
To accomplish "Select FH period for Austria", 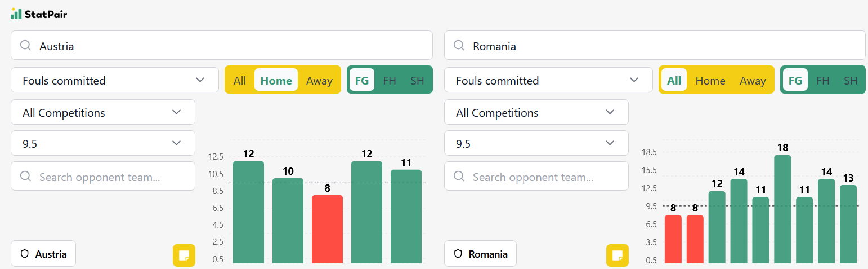I will tap(390, 80).
